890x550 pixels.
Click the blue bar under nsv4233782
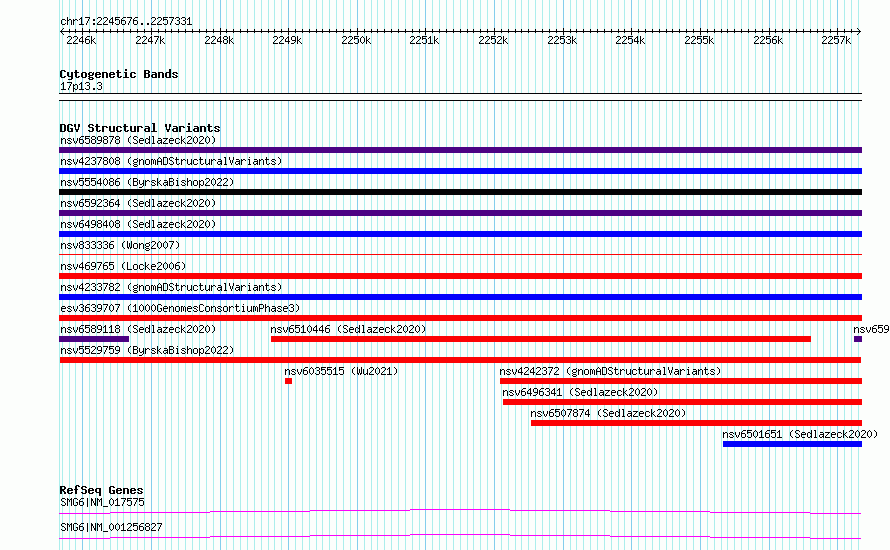[x=460, y=297]
